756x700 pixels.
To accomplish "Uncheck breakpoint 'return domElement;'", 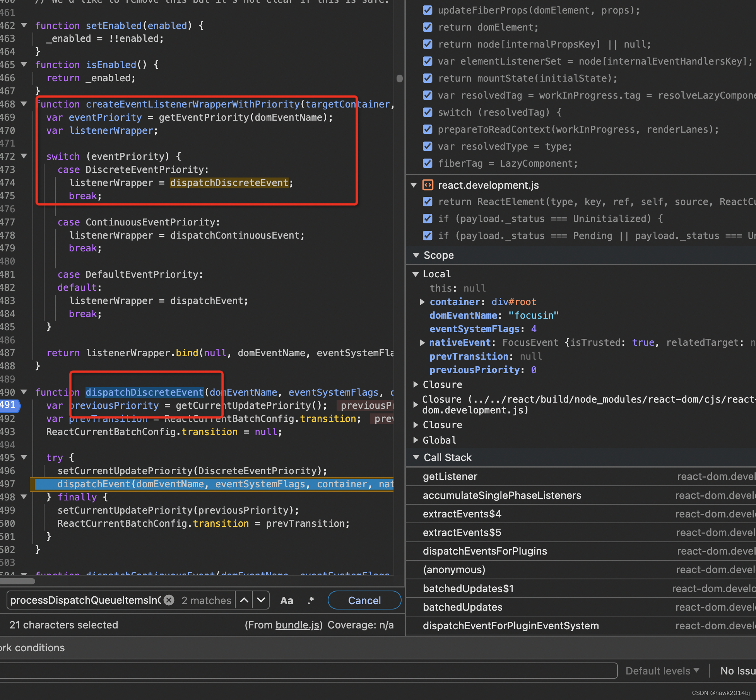I will click(428, 27).
